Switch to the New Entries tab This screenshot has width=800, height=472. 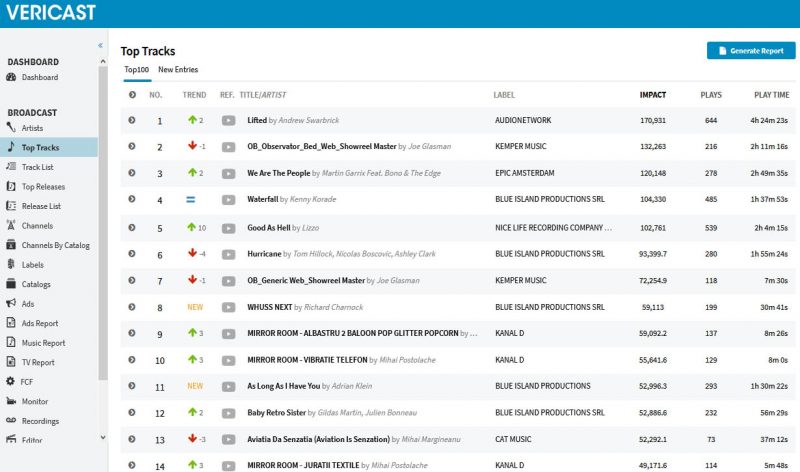pyautogui.click(x=178, y=69)
